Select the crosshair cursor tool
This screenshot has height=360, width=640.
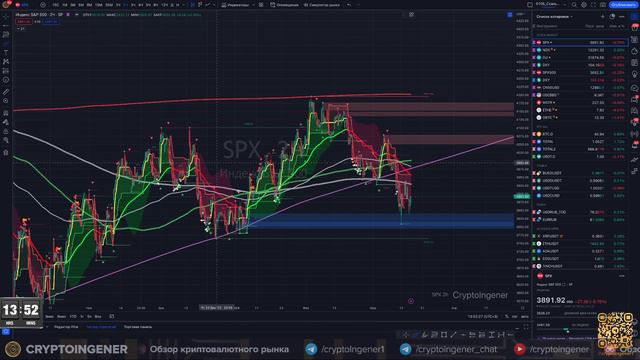coord(6,17)
